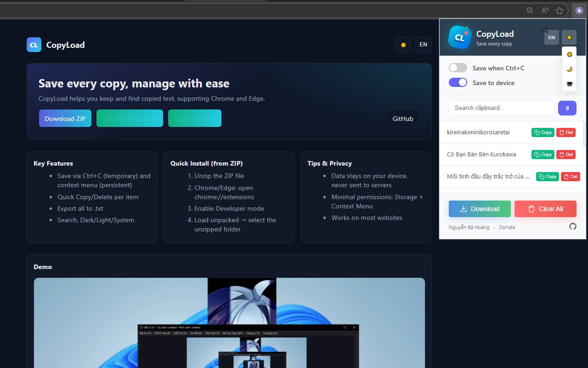This screenshot has width=588, height=368.
Task: Select system theme monitor option in popup menu
Action: [x=570, y=84]
